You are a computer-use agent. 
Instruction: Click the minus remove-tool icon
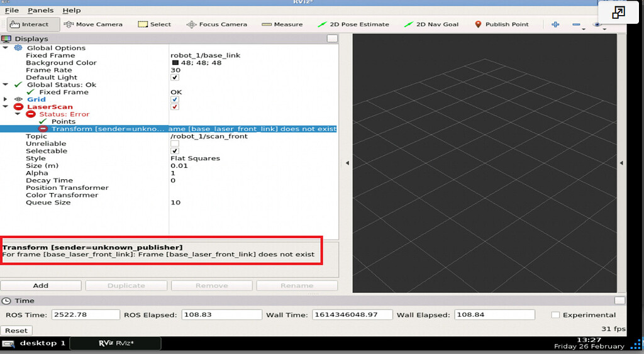[576, 25]
